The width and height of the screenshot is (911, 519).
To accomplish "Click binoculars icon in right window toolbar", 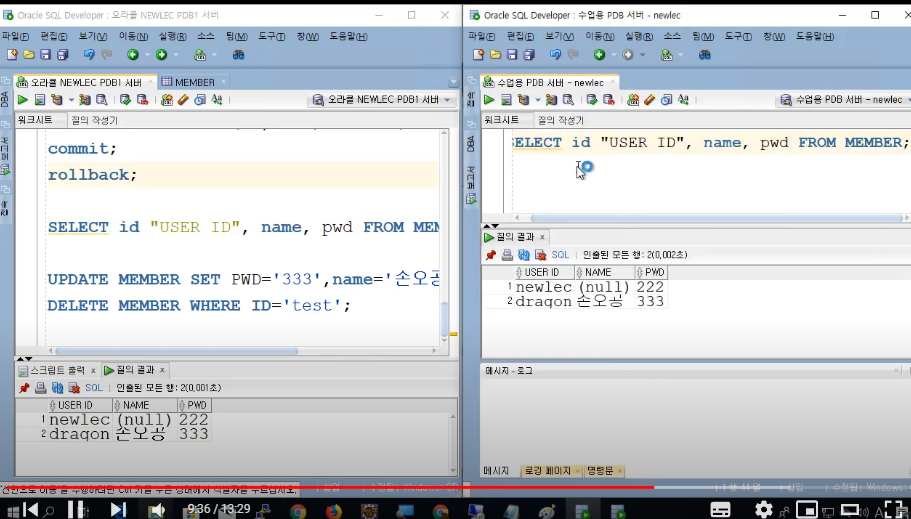I will tap(705, 55).
